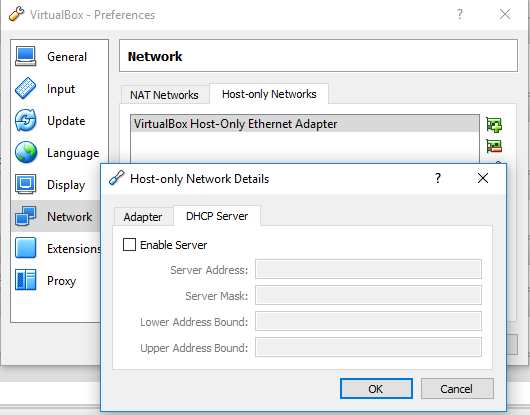Open the Input settings keyboard icon
This screenshot has width=530, height=415.
click(25, 89)
